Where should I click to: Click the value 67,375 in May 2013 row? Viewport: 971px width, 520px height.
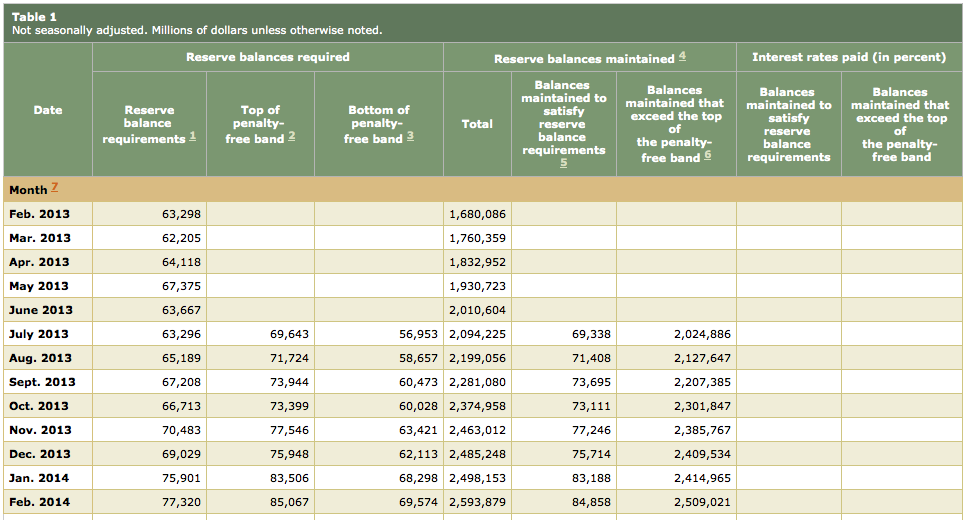181,287
